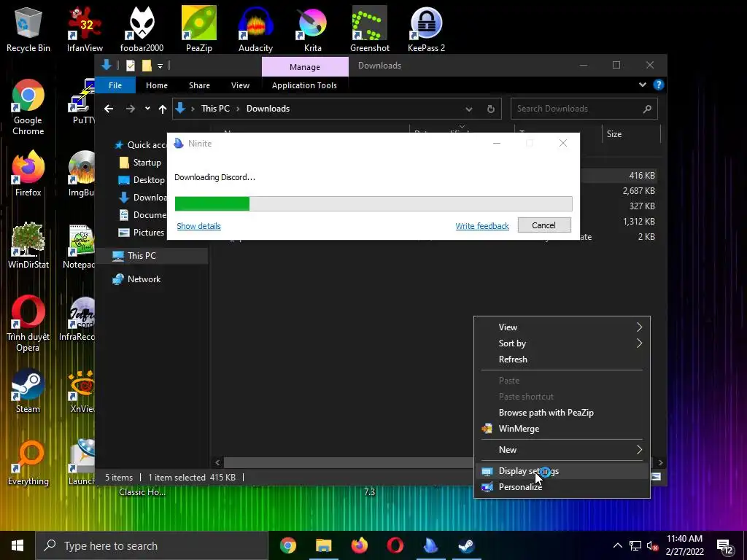Click New folder icon in quick access toolbar
Viewport: 747px width, 560px height.
click(147, 65)
